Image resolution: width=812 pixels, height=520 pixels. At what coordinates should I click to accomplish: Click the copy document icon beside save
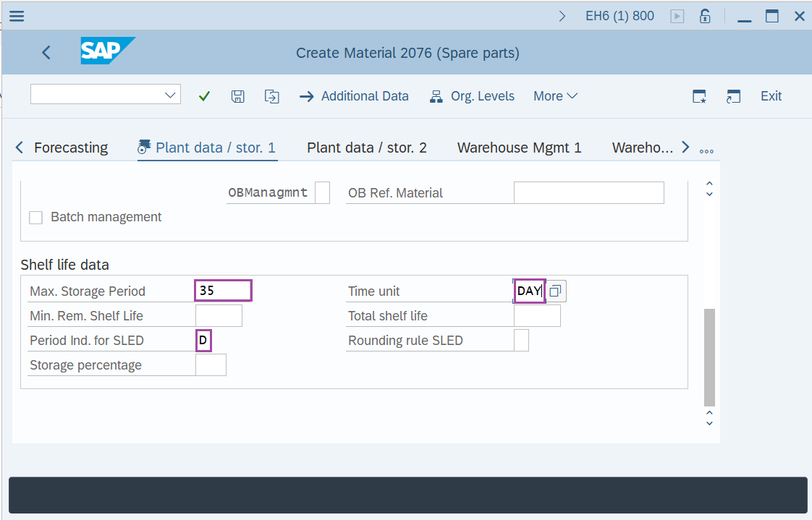[271, 96]
